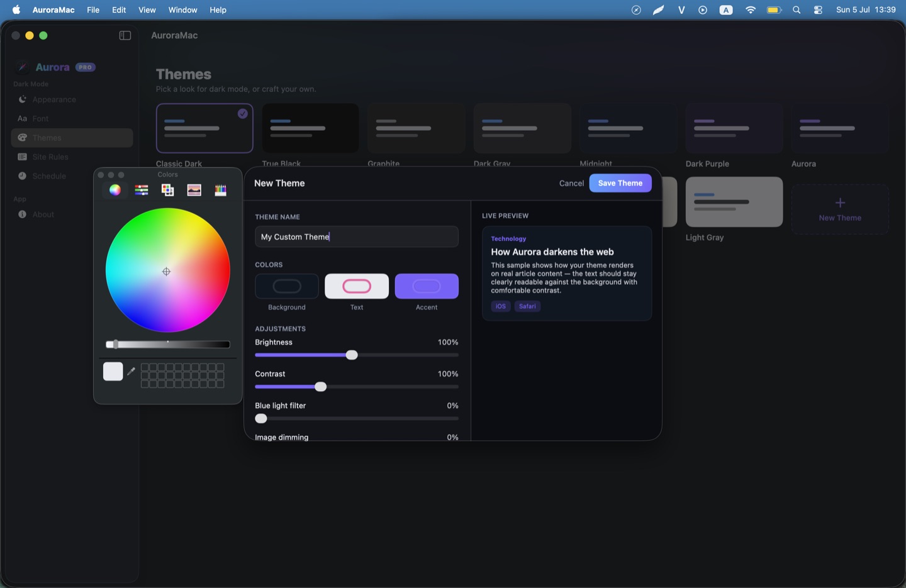Image resolution: width=906 pixels, height=588 pixels.
Task: Adjust the Colors panel brightness slider
Action: point(167,344)
